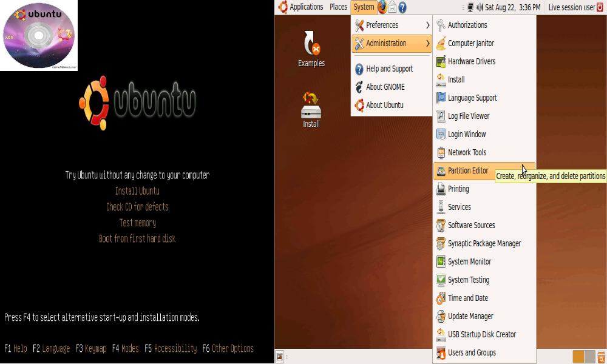Viewport: 607px width, 364px height.
Task: Click F1 Help in boot menu
Action: [16, 348]
